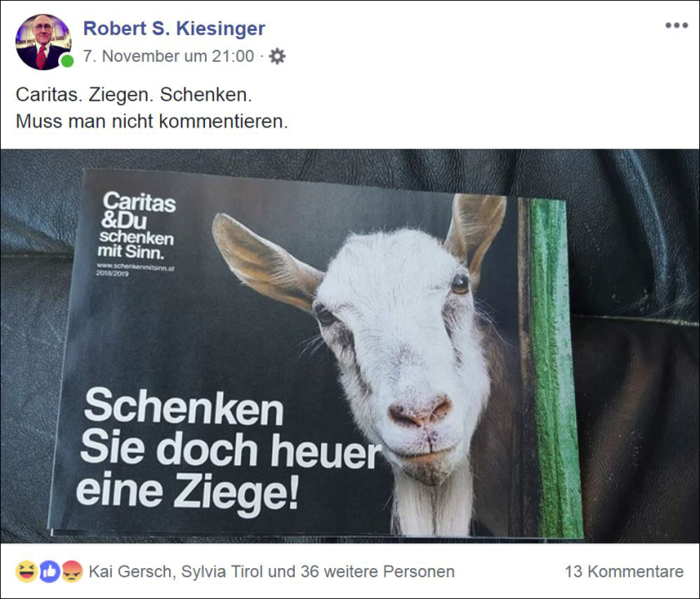Click the 'Muss man nicht kommentieren.' text line

click(152, 122)
